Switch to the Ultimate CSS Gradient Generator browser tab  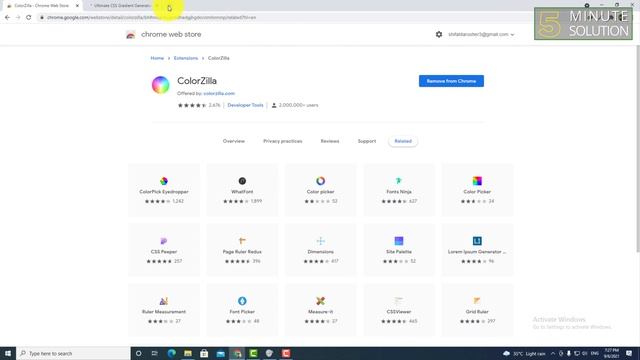pyautogui.click(x=122, y=6)
